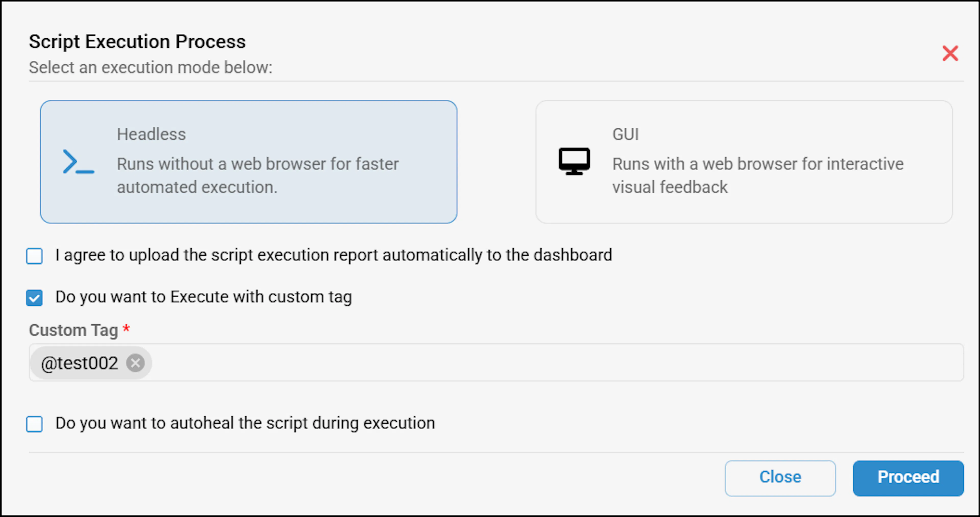The height and width of the screenshot is (517, 980).
Task: Click the red X to dismiss the dialog
Action: [x=950, y=53]
